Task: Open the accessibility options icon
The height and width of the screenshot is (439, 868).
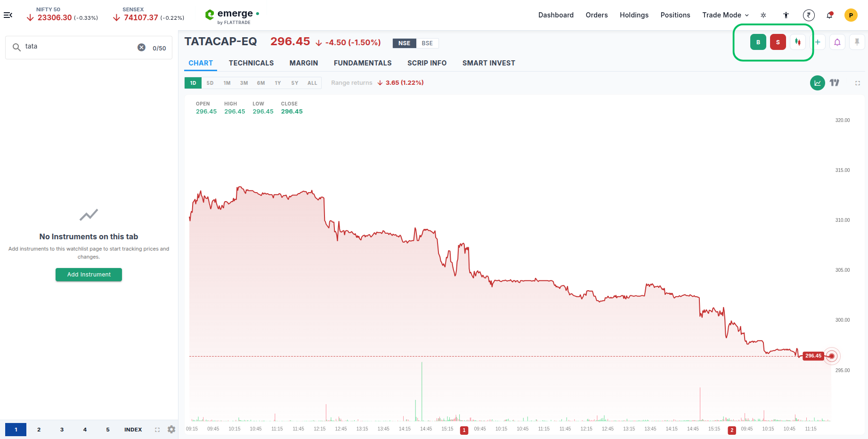Action: (786, 15)
